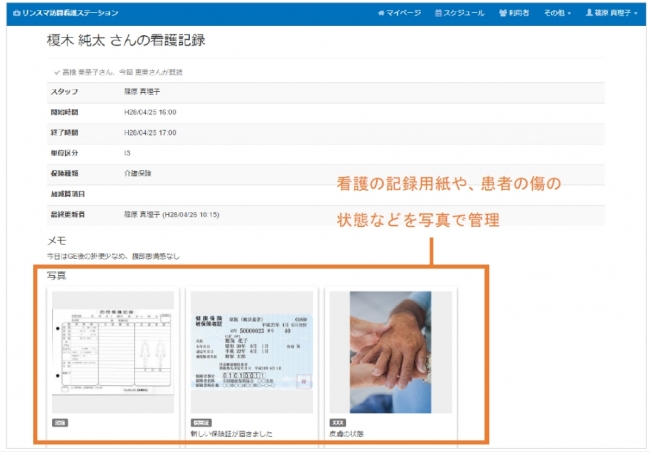Click the 保険証 tag under the card photo
This screenshot has height=452, width=650.
coord(200,422)
